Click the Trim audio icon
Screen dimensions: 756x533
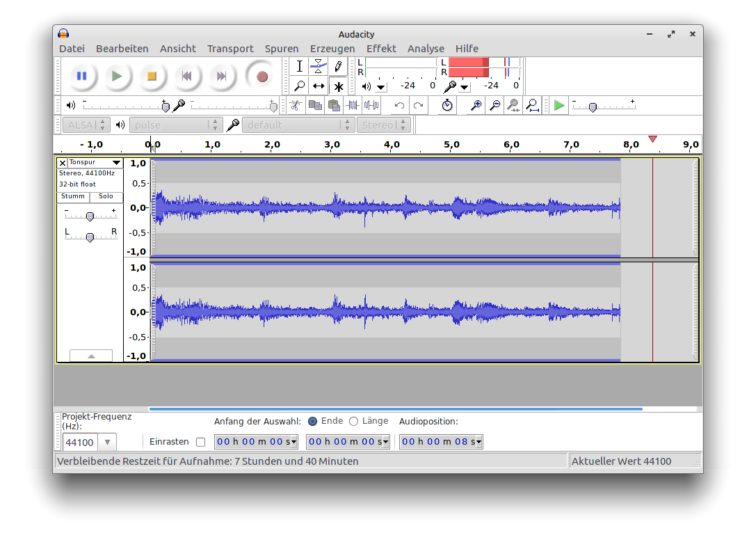[x=353, y=105]
